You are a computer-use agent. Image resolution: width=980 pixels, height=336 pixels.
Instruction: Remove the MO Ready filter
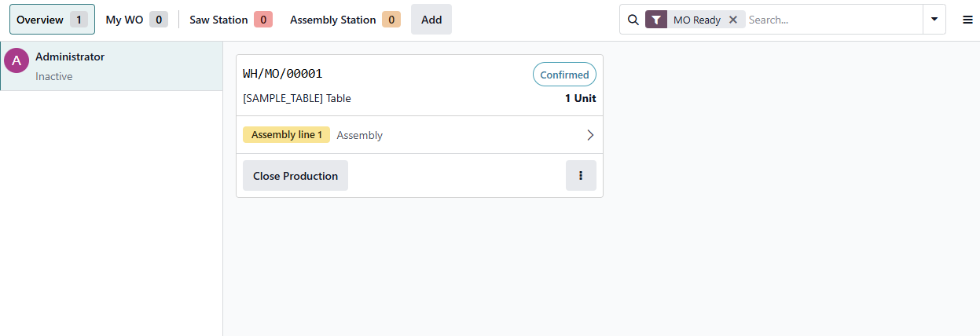point(733,20)
